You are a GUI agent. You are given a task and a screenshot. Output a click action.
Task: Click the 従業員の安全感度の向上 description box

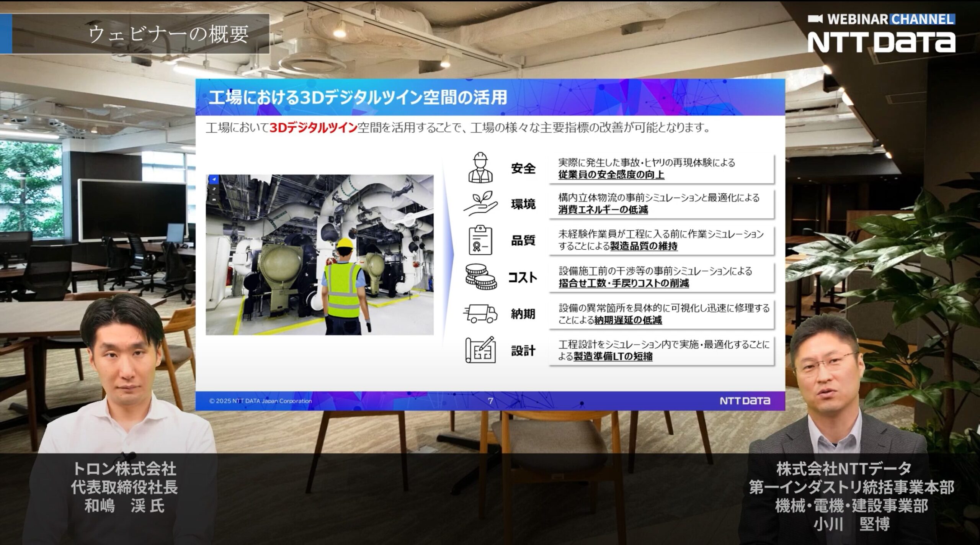point(661,169)
